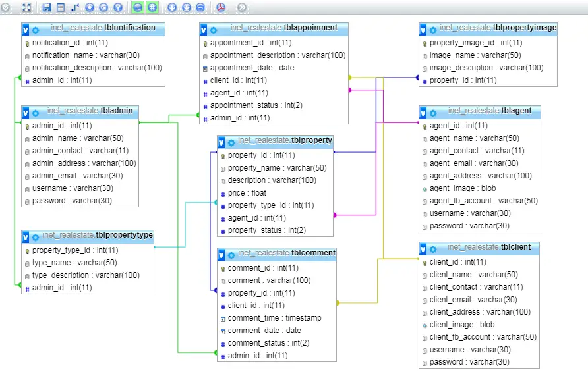The height and width of the screenshot is (372, 588).
Task: Click the Create table icon in toolbar
Action: 61,7
